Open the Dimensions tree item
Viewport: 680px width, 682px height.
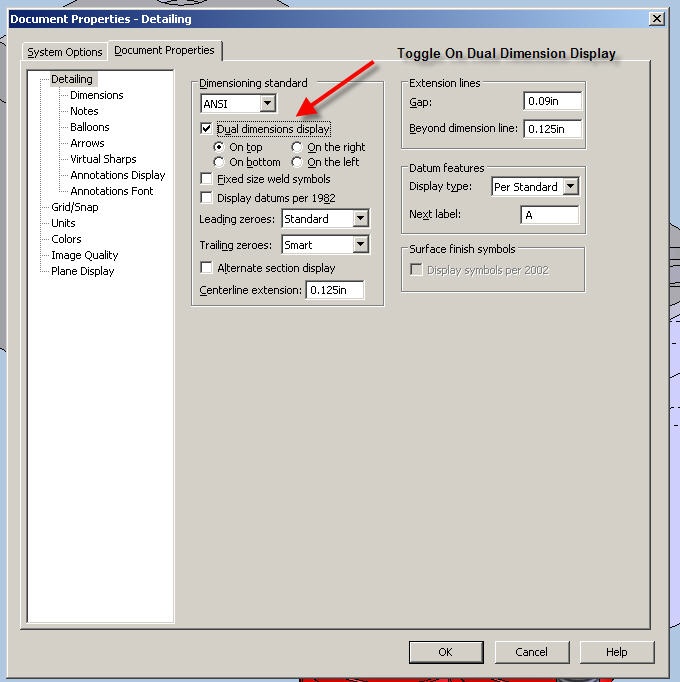point(97,95)
